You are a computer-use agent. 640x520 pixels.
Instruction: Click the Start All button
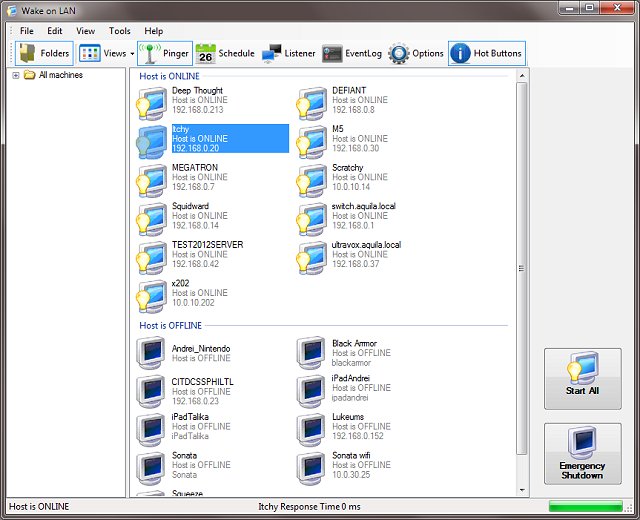582,378
